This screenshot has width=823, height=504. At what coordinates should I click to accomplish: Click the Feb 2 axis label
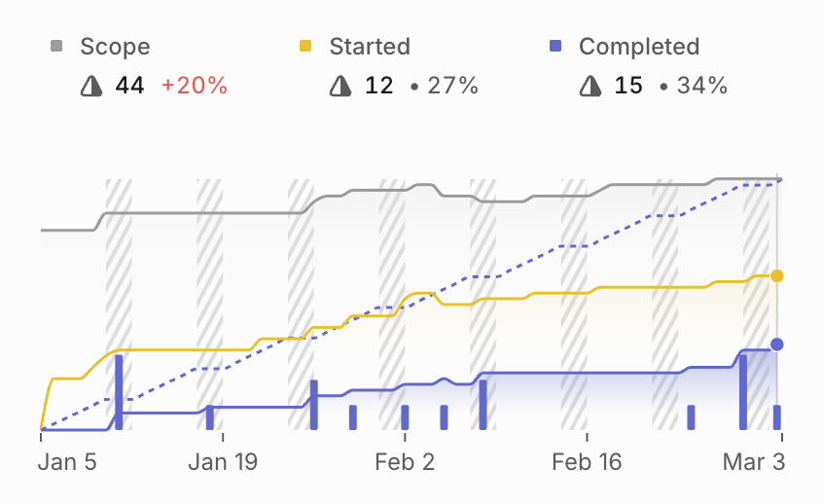[405, 462]
